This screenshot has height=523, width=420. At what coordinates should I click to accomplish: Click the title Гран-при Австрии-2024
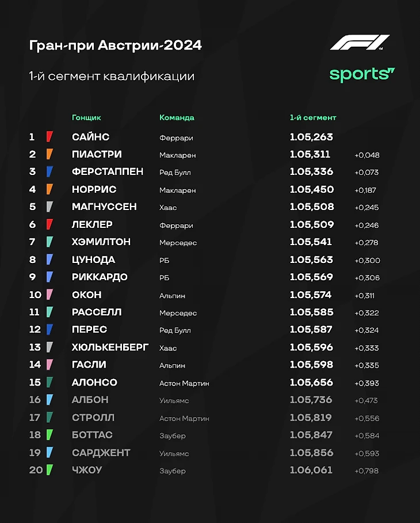(116, 45)
